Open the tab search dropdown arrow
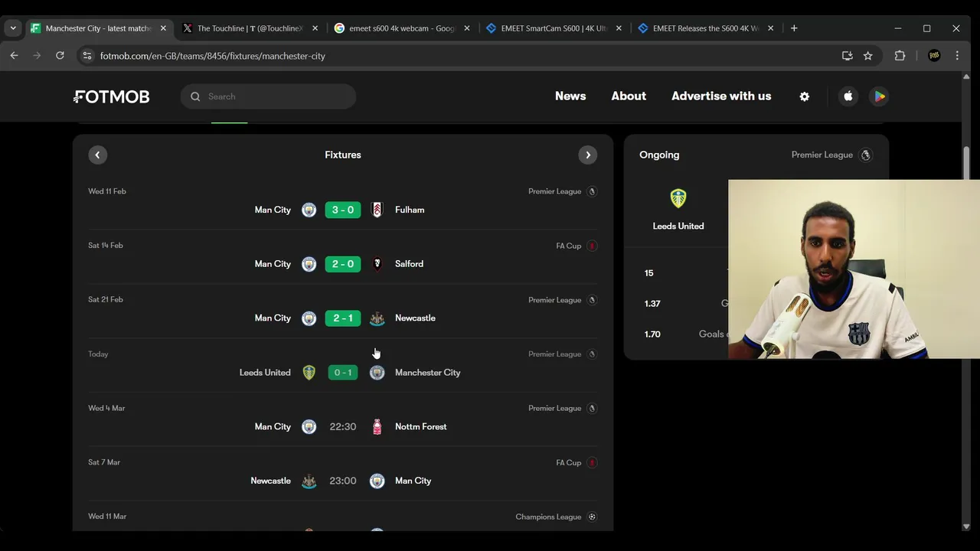Screen dimensions: 980x551 [13, 28]
